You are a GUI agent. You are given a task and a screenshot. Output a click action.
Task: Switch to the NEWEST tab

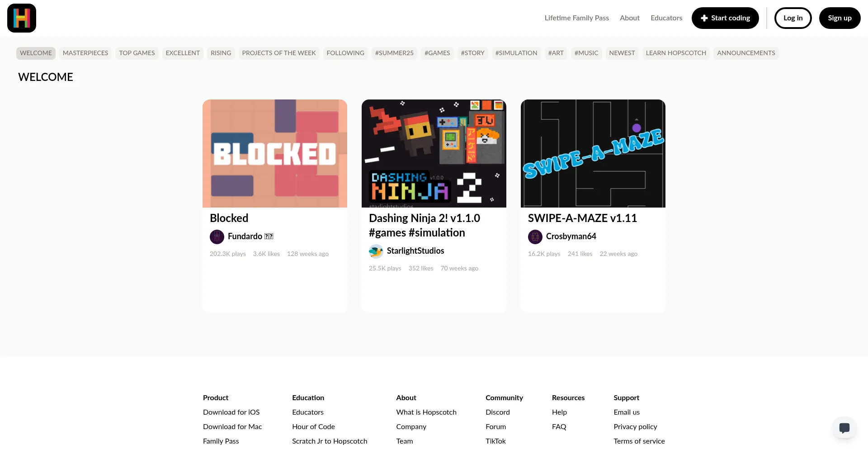622,53
